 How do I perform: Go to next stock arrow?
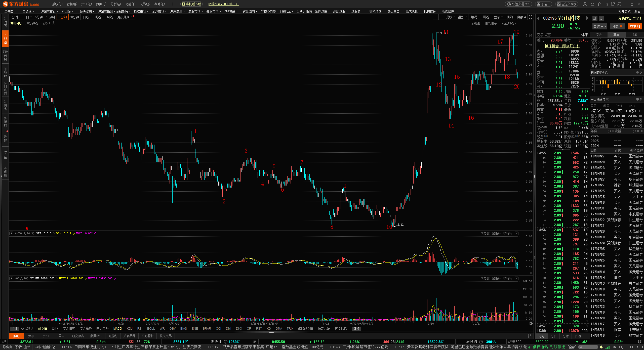pyautogui.click(x=587, y=18)
